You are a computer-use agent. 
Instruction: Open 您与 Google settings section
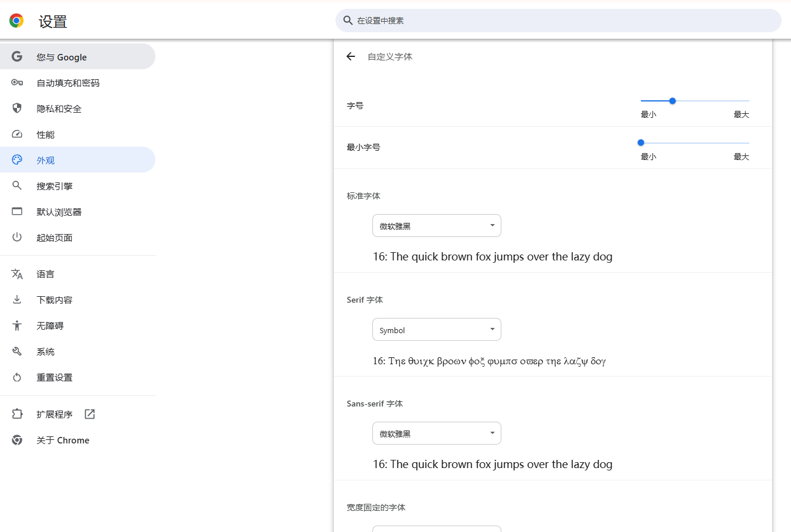click(77, 56)
